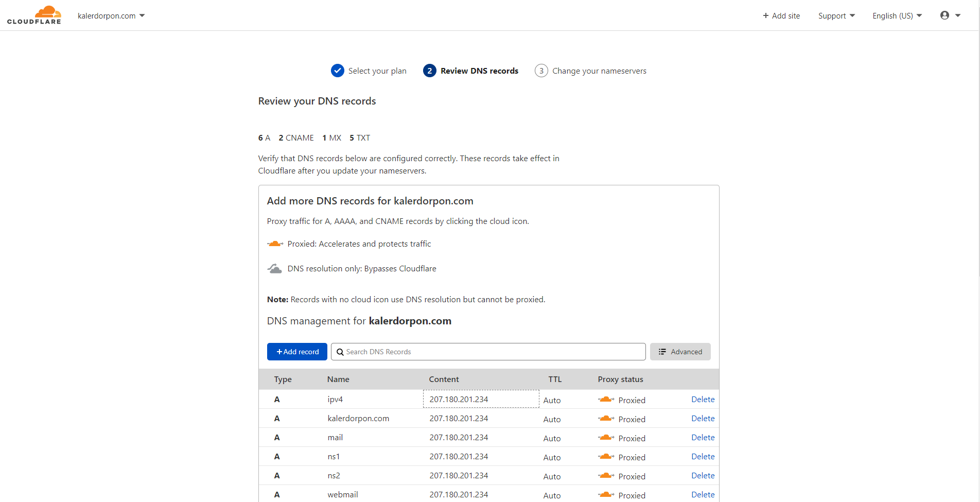This screenshot has width=980, height=502.
Task: Delete the ipv4 A record
Action: point(703,400)
